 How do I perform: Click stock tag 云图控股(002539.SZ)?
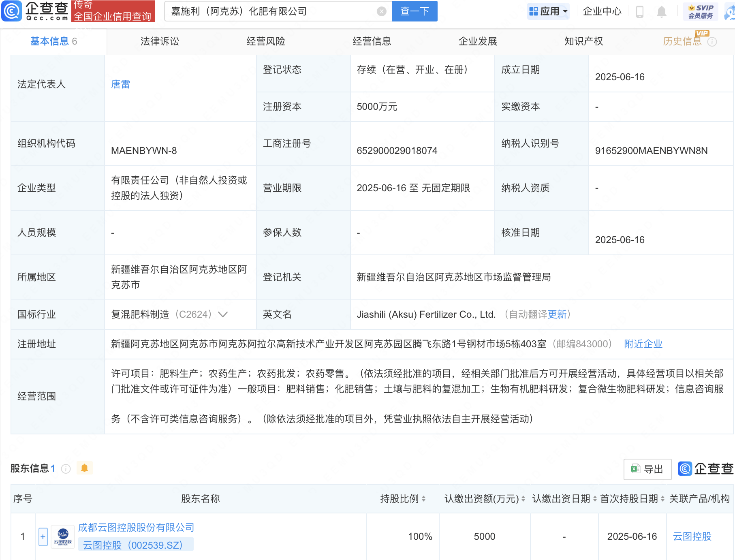pos(135,545)
